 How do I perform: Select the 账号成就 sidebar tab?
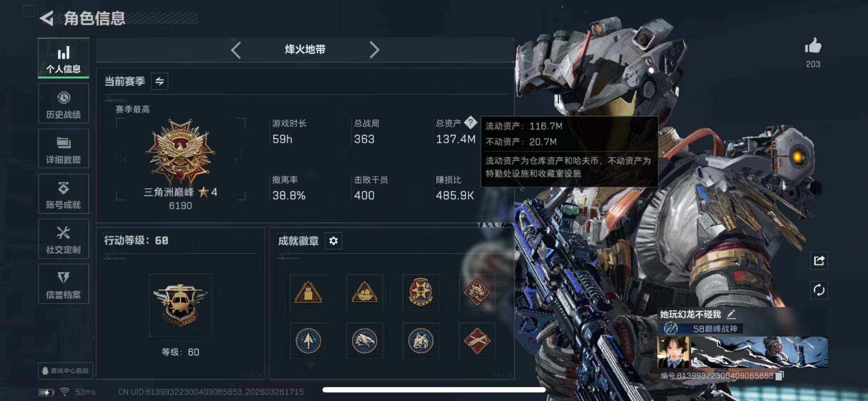(63, 194)
